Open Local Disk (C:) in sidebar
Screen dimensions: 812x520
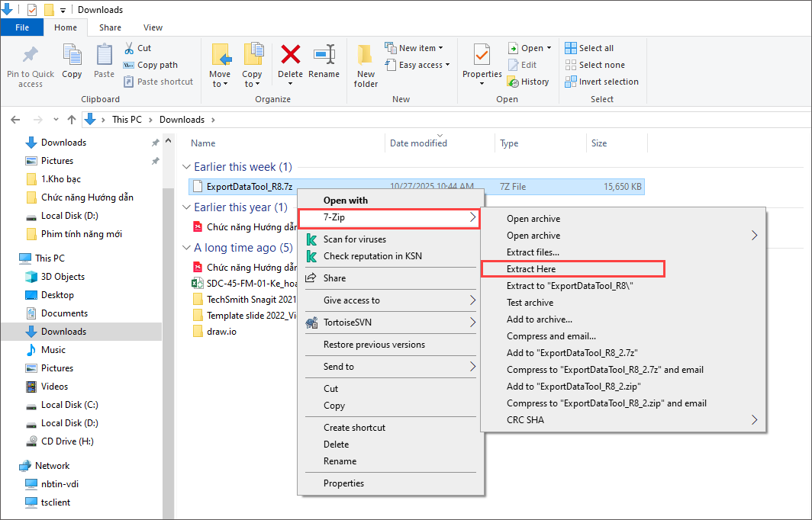[69, 405]
